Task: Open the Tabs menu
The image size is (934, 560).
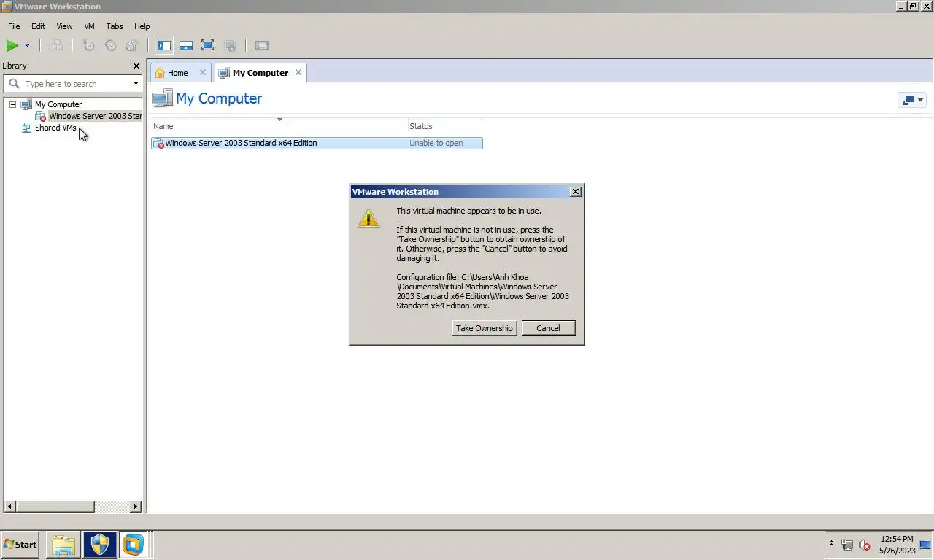Action: coord(115,26)
